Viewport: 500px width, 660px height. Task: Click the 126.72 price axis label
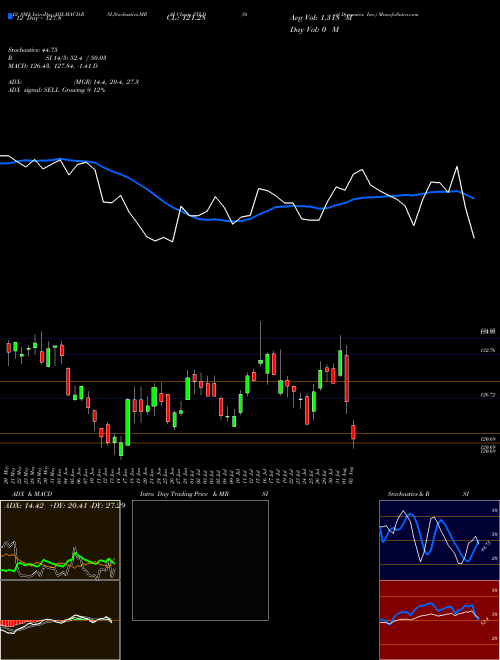488,395
